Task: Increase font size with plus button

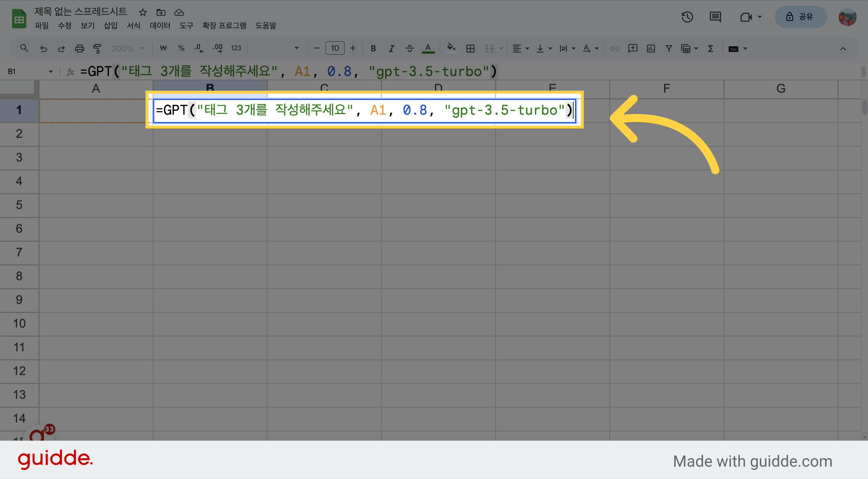Action: pos(353,49)
